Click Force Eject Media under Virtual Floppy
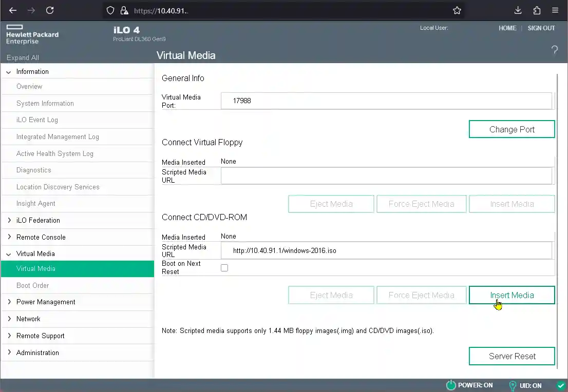568x392 pixels. tap(421, 204)
